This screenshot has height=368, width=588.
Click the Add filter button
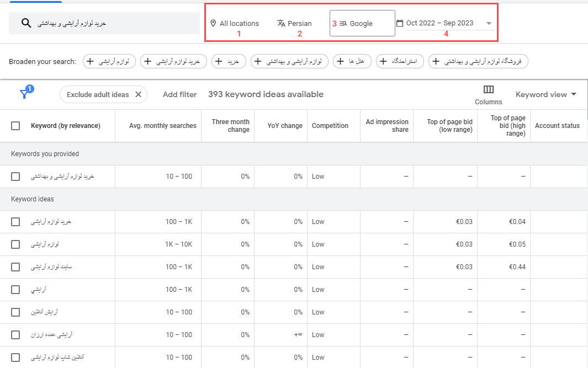[x=179, y=94]
